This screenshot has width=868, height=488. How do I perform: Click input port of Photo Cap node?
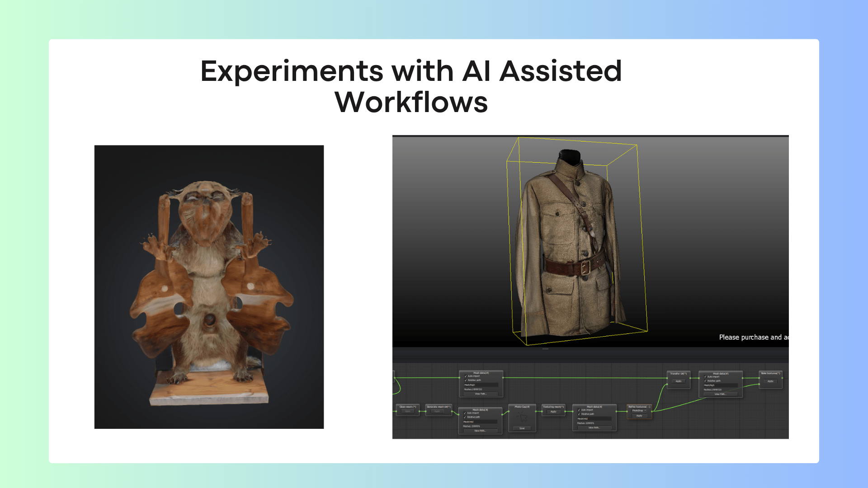point(509,411)
